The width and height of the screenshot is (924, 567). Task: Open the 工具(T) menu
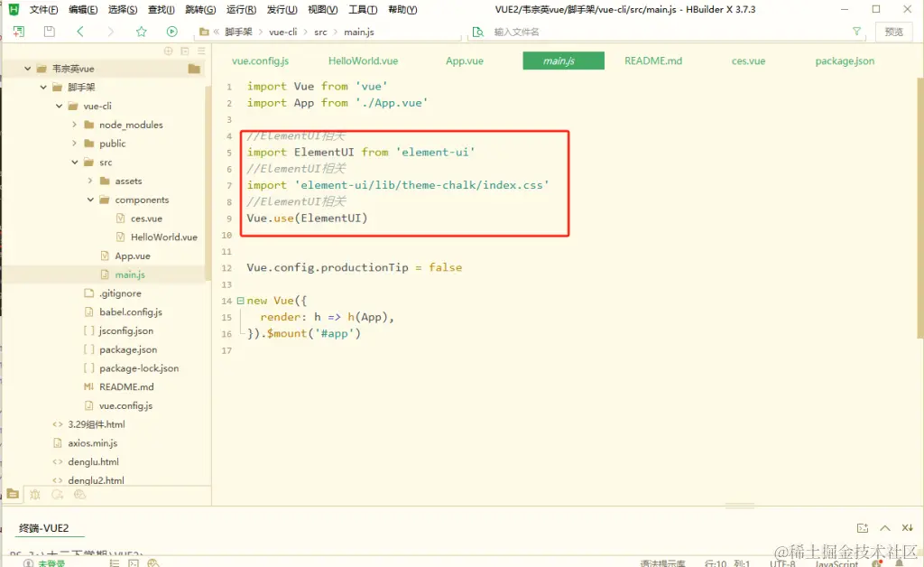tap(363, 9)
